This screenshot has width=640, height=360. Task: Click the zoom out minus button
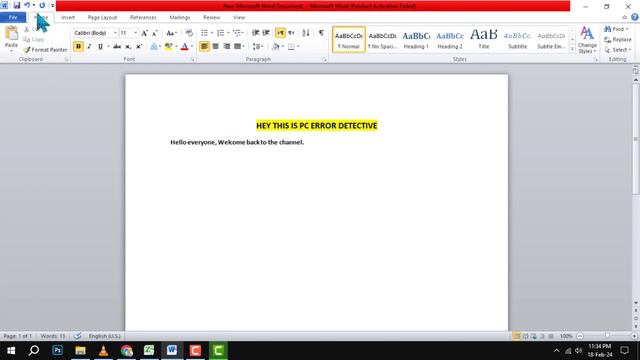click(x=580, y=336)
